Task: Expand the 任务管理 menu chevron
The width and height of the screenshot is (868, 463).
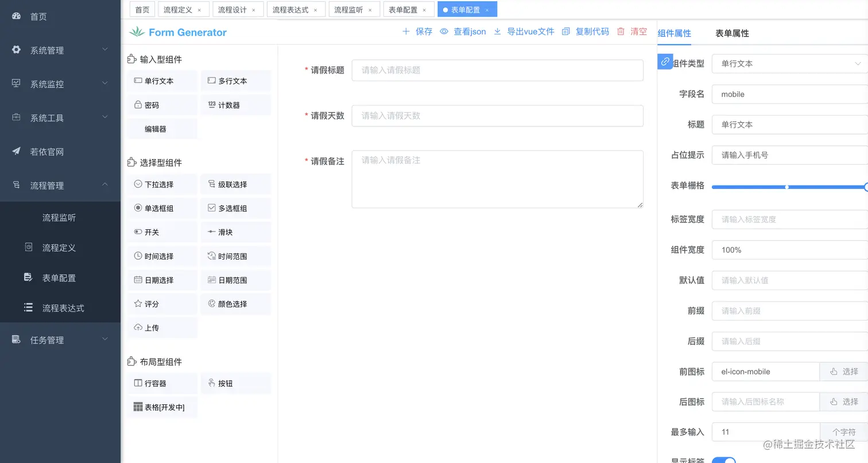Action: tap(104, 339)
